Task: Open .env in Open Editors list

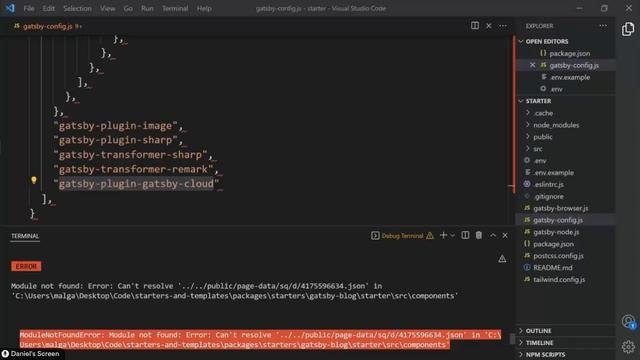Action: click(x=556, y=89)
